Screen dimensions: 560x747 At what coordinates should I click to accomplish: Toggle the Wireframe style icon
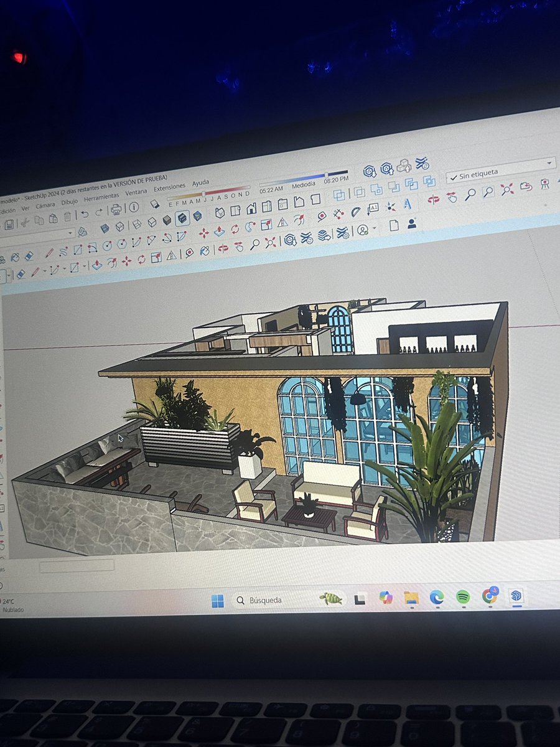[x=137, y=224]
